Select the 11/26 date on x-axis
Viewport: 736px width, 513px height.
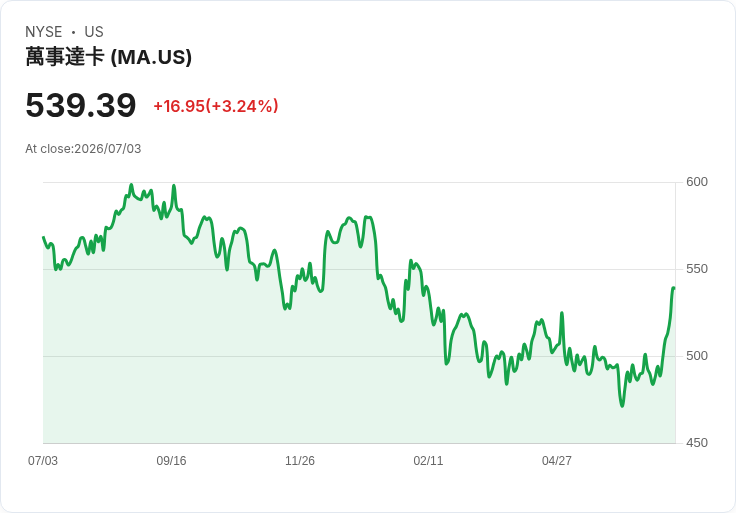300,460
